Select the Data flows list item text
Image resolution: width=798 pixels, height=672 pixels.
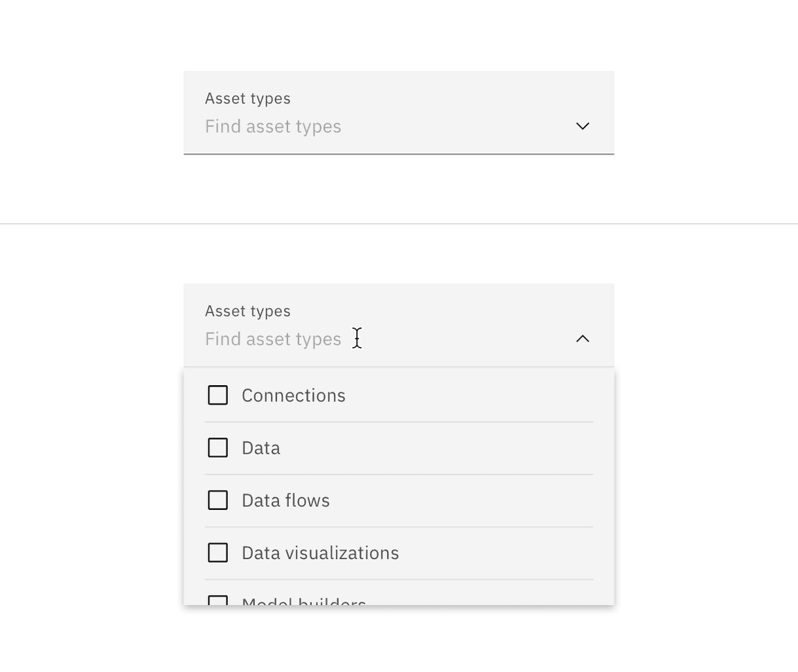click(x=285, y=500)
